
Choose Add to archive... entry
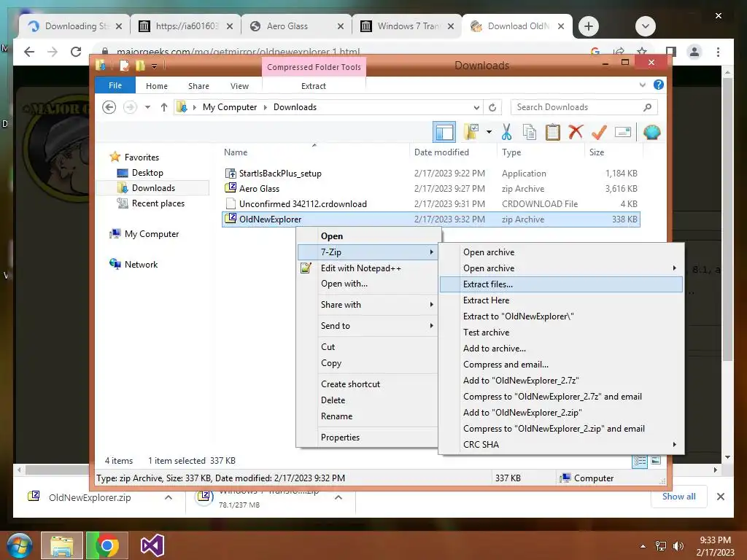(561, 349)
